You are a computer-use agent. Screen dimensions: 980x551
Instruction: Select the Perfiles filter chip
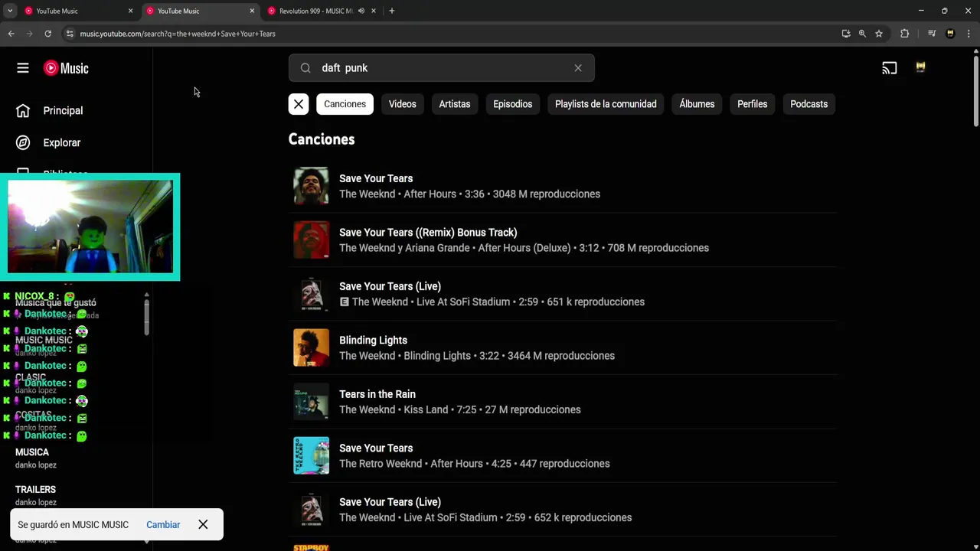pos(752,104)
